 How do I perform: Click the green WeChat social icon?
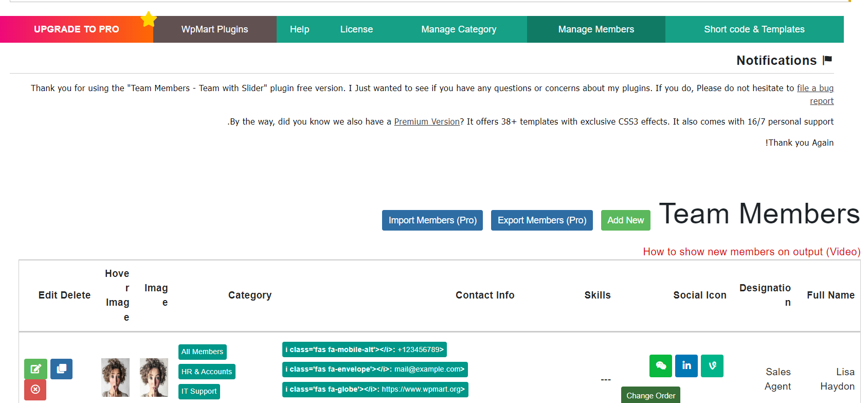(x=661, y=366)
